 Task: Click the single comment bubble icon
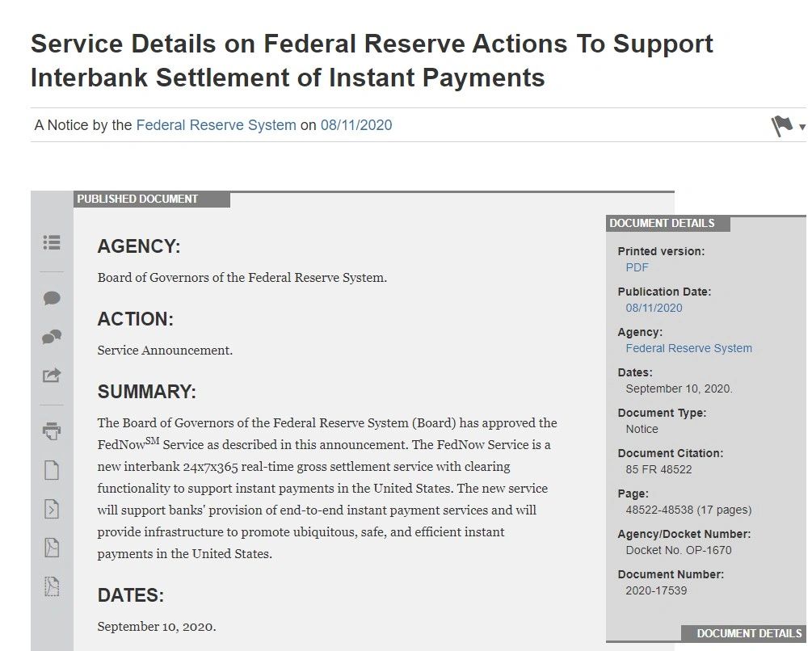[52, 299]
